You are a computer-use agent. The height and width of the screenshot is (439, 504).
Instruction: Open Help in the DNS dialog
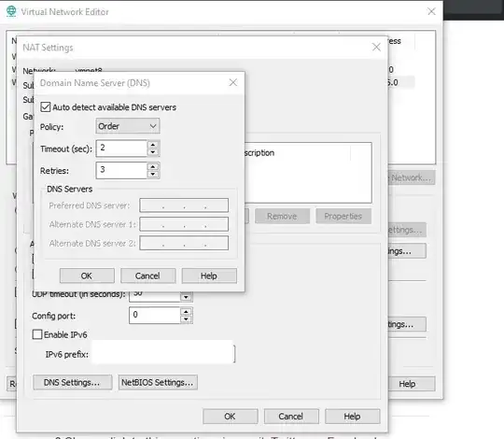point(209,276)
